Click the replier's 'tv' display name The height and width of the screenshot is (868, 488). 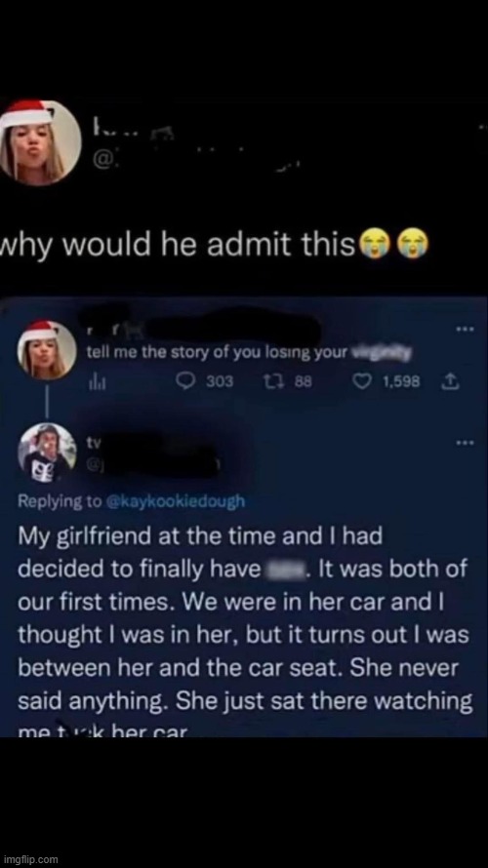pyautogui.click(x=93, y=445)
